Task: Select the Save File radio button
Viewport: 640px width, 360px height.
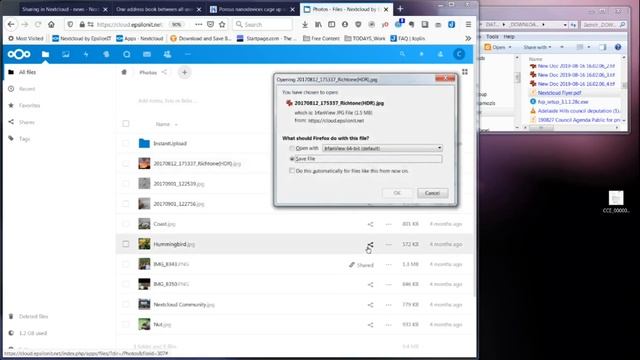Action: click(x=292, y=159)
